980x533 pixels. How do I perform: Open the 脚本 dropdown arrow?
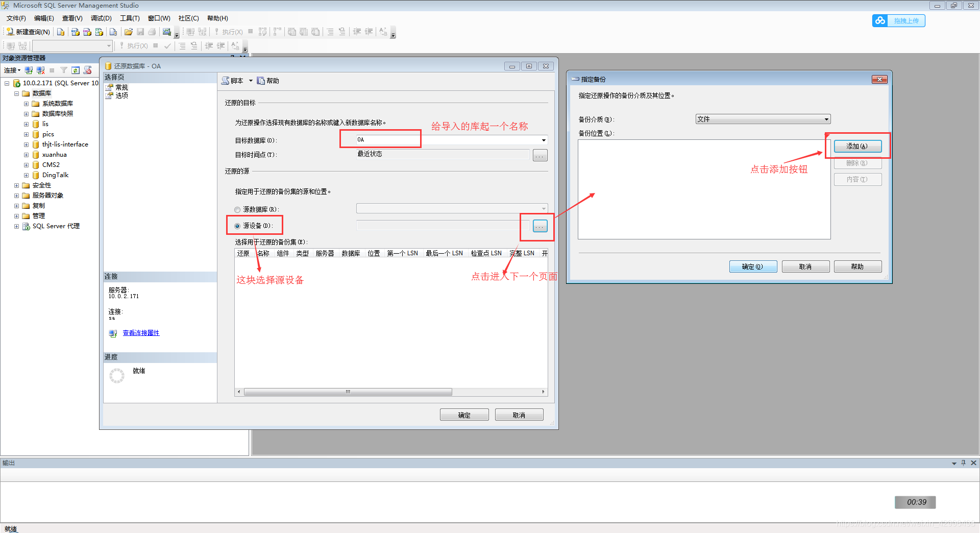pyautogui.click(x=251, y=81)
